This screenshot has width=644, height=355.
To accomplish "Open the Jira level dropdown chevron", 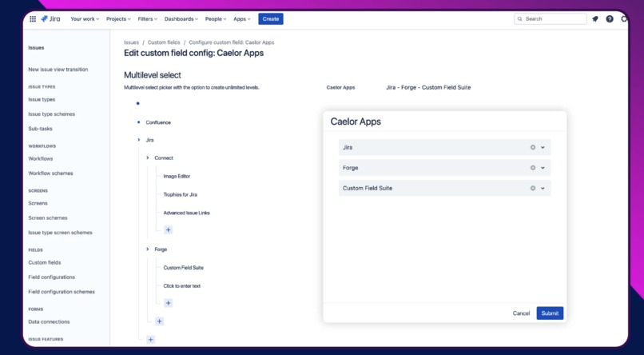I will (x=543, y=147).
